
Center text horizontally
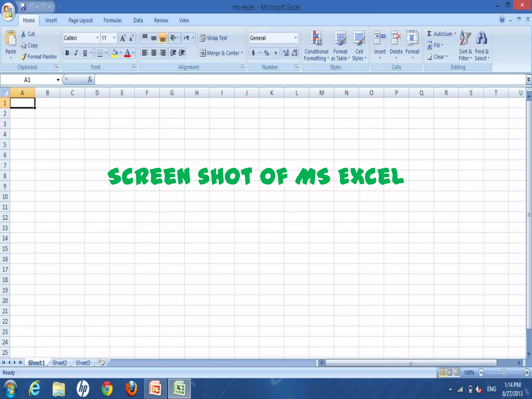coord(154,53)
